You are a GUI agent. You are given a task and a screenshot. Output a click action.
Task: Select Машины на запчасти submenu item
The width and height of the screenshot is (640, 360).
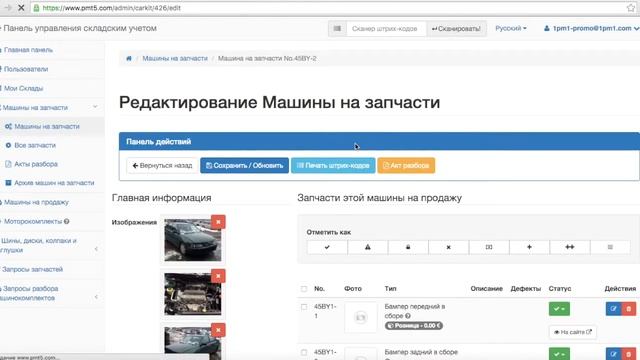[x=47, y=127]
